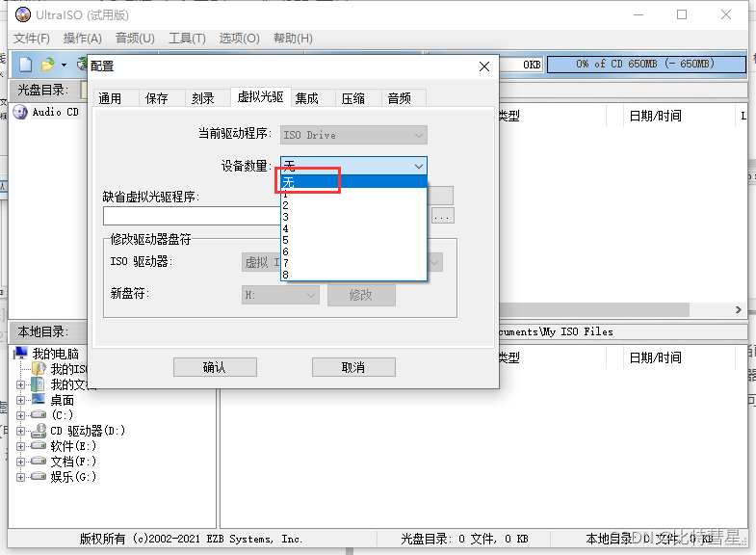Viewport: 756px width, 555px height.
Task: Open the 选项(O) menu
Action: [x=239, y=39]
